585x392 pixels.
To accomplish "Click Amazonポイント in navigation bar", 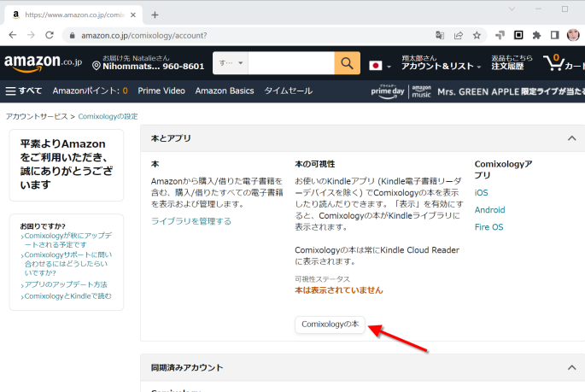I will (90, 91).
